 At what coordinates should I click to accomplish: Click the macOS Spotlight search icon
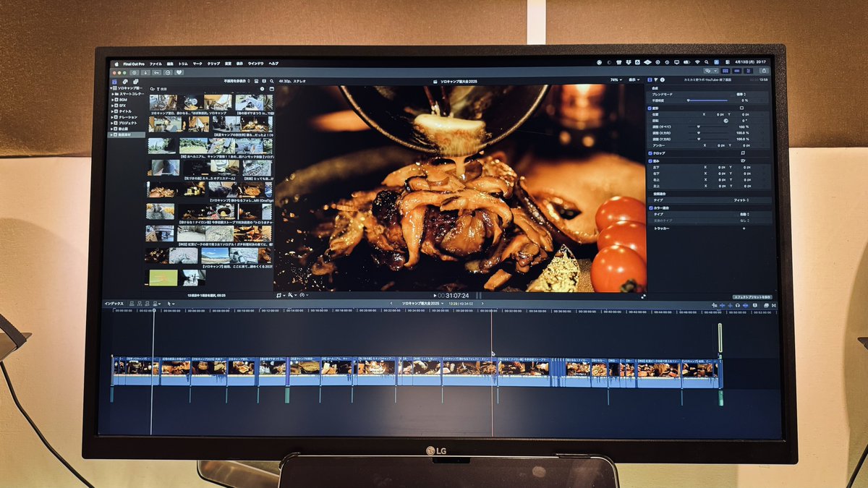[x=706, y=62]
